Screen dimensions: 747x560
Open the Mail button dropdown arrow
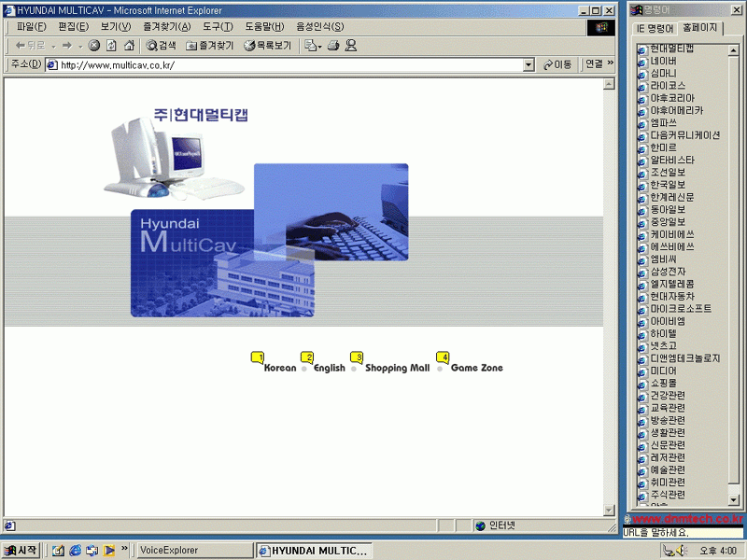click(319, 46)
